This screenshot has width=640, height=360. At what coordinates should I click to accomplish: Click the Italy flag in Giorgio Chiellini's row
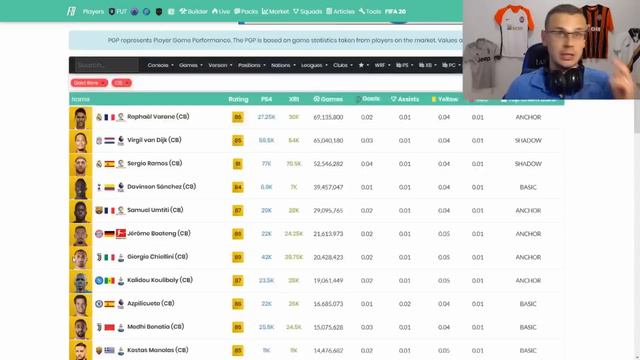click(x=109, y=257)
